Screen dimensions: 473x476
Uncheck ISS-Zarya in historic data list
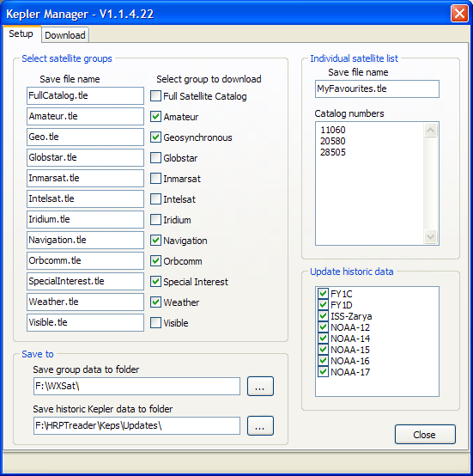(x=323, y=316)
